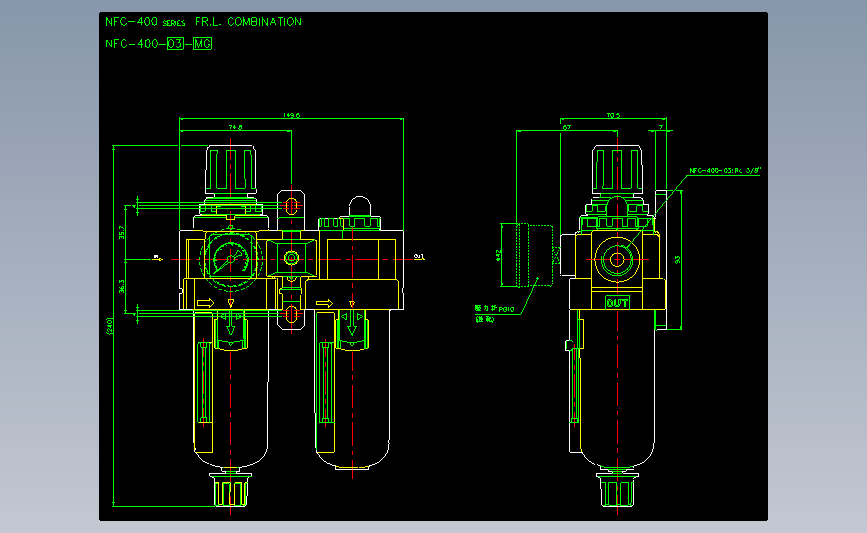Select the boxed "03" in the model number
This screenshot has height=533, width=867.
[x=175, y=44]
